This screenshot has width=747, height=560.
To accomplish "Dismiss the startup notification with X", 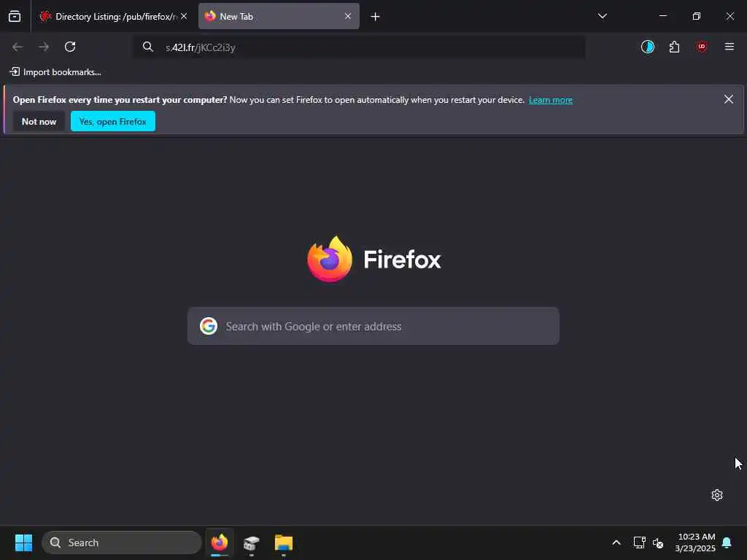I will click(729, 99).
